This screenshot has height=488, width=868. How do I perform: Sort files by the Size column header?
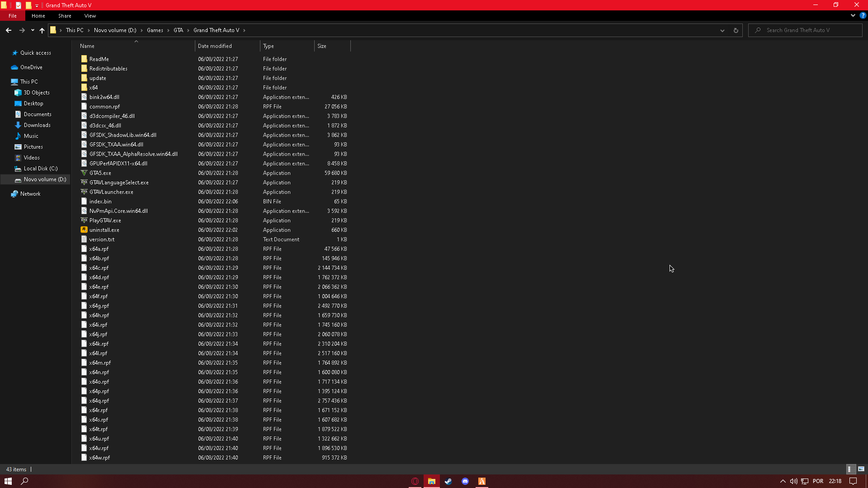tap(332, 46)
